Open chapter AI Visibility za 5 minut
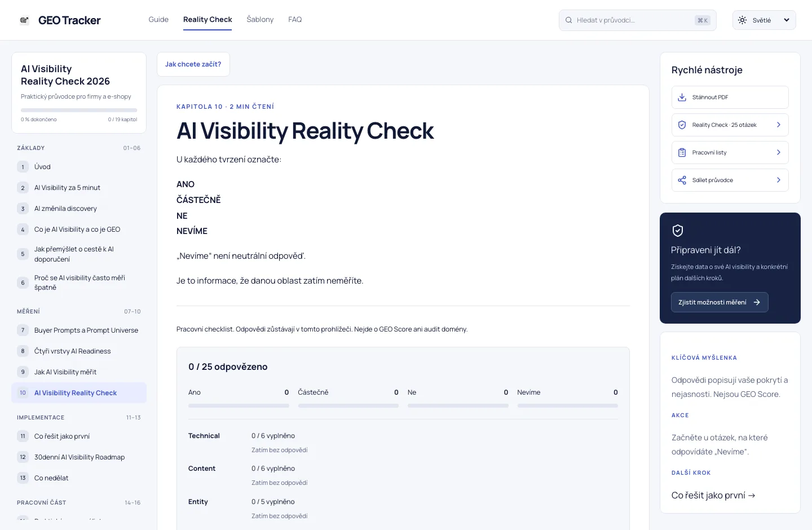 79,188
